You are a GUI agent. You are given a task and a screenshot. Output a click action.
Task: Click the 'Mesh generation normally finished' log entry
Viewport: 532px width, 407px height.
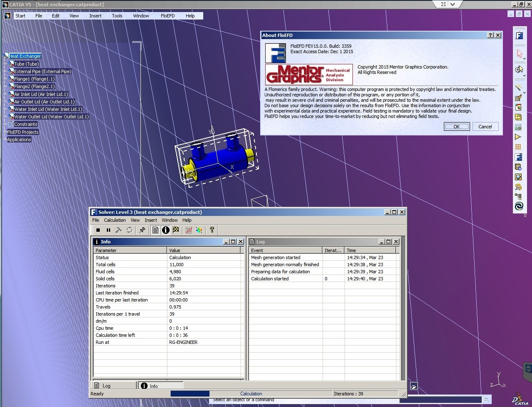(x=285, y=265)
